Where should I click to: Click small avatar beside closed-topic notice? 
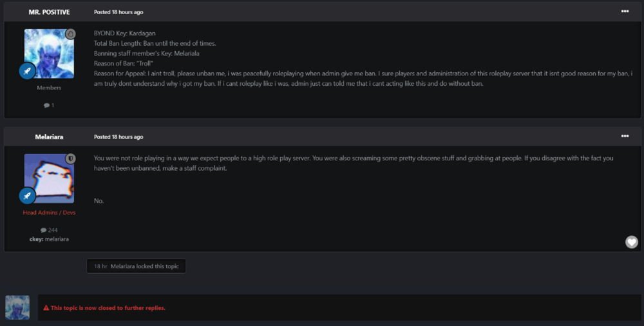(17, 307)
